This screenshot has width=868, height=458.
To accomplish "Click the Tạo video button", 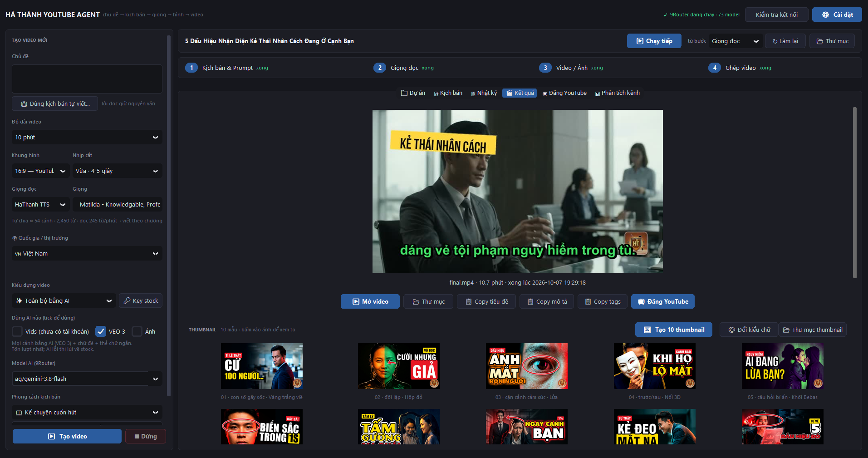I will [67, 436].
